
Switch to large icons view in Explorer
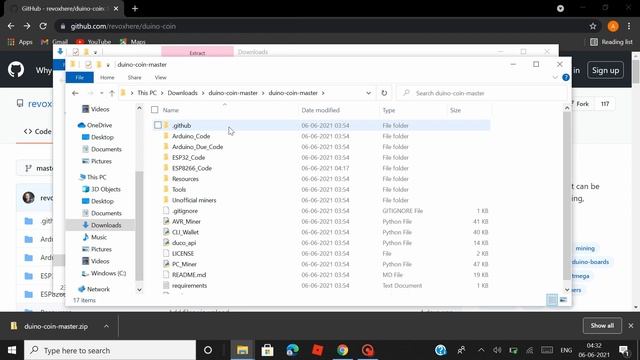click(x=563, y=300)
